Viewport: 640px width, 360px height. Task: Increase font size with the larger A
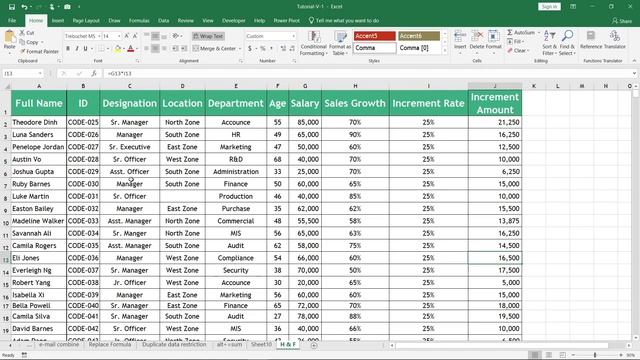pyautogui.click(x=127, y=36)
